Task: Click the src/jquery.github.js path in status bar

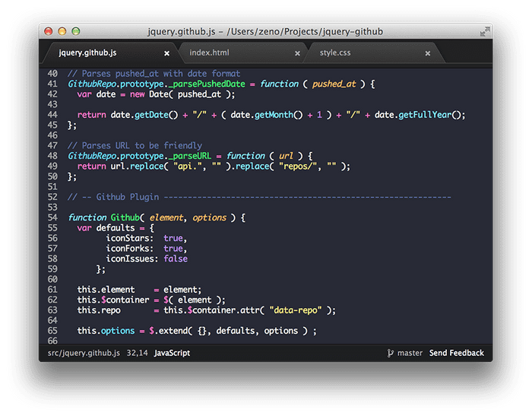Action: (82, 353)
